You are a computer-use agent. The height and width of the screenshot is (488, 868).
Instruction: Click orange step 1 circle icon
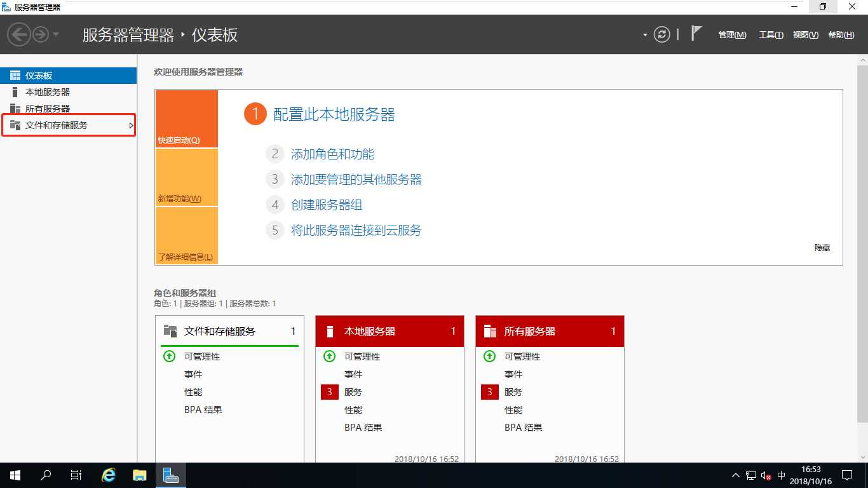[255, 114]
